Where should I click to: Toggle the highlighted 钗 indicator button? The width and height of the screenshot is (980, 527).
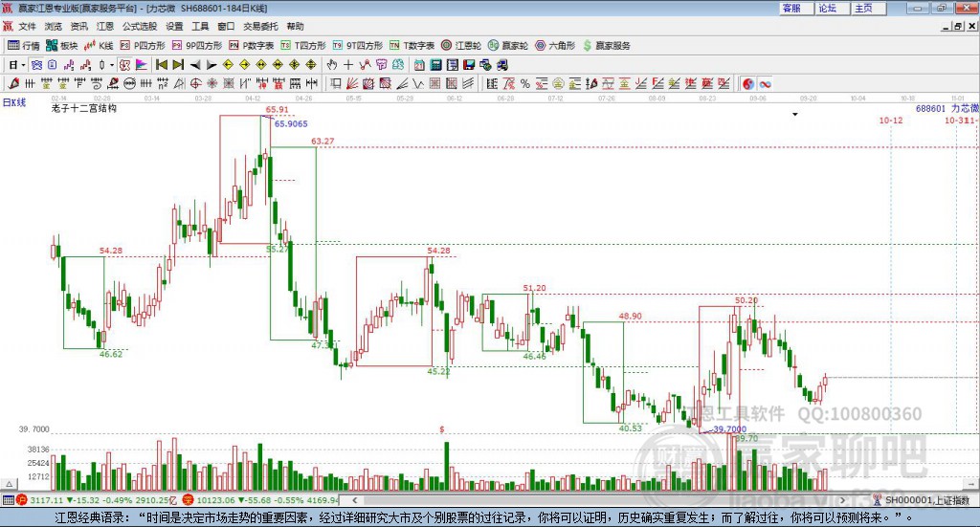tap(125, 65)
